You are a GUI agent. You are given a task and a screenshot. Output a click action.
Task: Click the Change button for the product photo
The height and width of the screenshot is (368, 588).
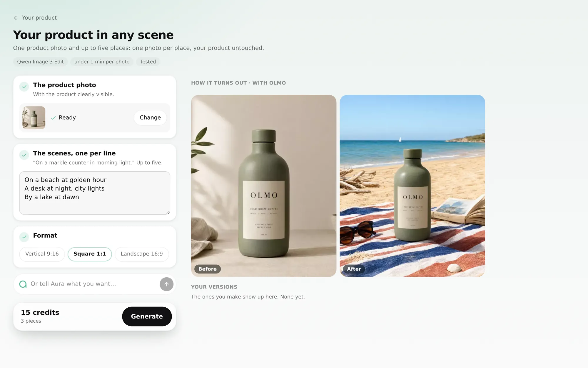[150, 117]
